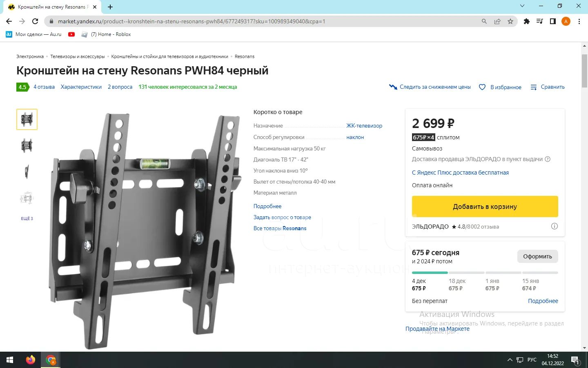Click Добавить в корзину button
This screenshot has width=588, height=368.
click(x=485, y=206)
